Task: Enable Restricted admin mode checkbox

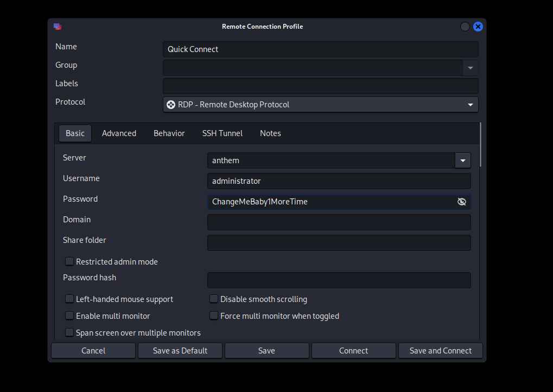Action: tap(69, 261)
